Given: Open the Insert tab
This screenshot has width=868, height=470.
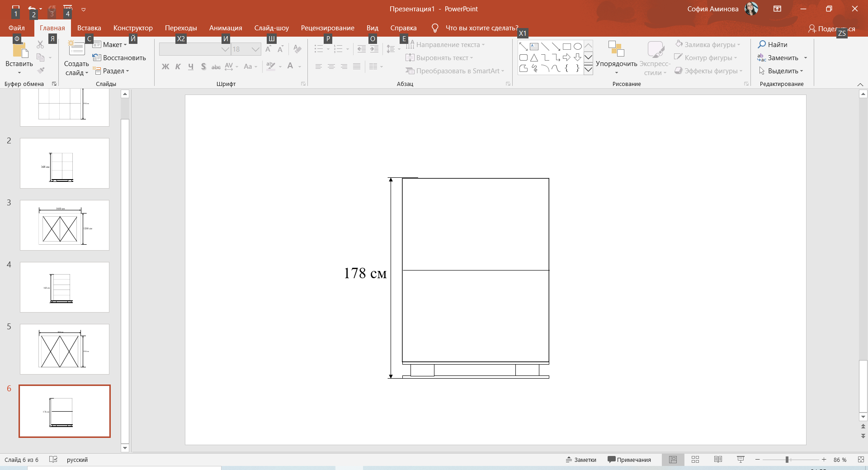Looking at the screenshot, I should point(89,28).
